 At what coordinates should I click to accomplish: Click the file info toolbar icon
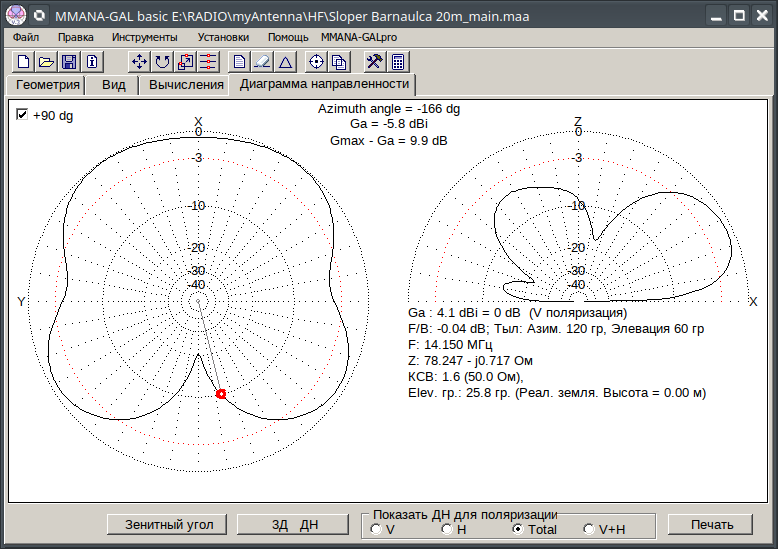[x=92, y=61]
